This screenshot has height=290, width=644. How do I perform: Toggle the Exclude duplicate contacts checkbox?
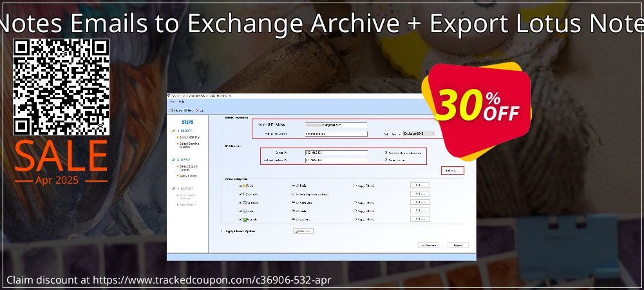point(293,194)
